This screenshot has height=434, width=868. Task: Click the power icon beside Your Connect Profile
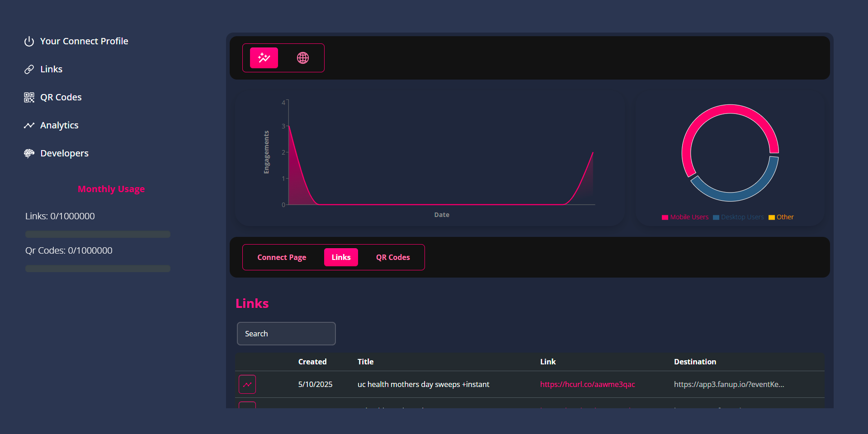tap(29, 42)
